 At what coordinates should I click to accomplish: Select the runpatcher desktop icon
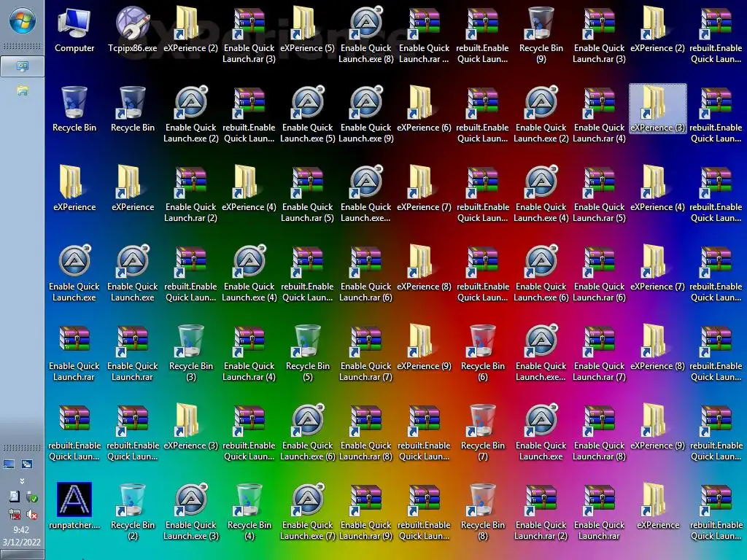pos(74,507)
